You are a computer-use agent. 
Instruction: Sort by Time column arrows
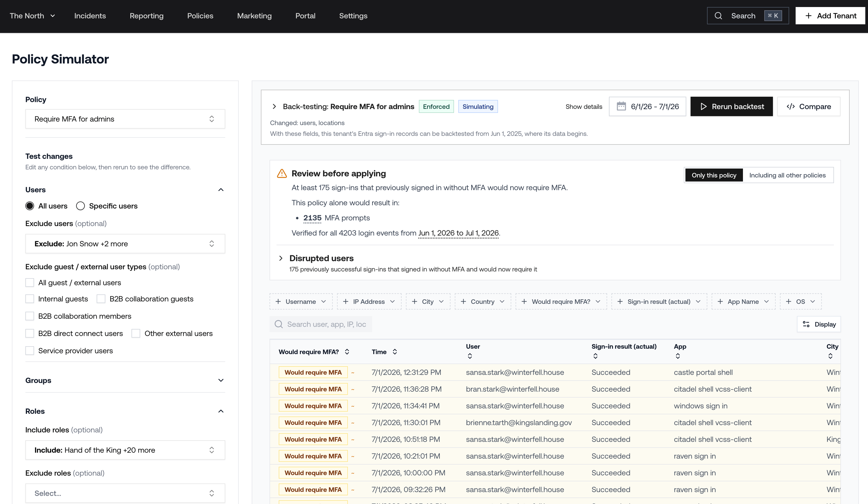coord(395,352)
